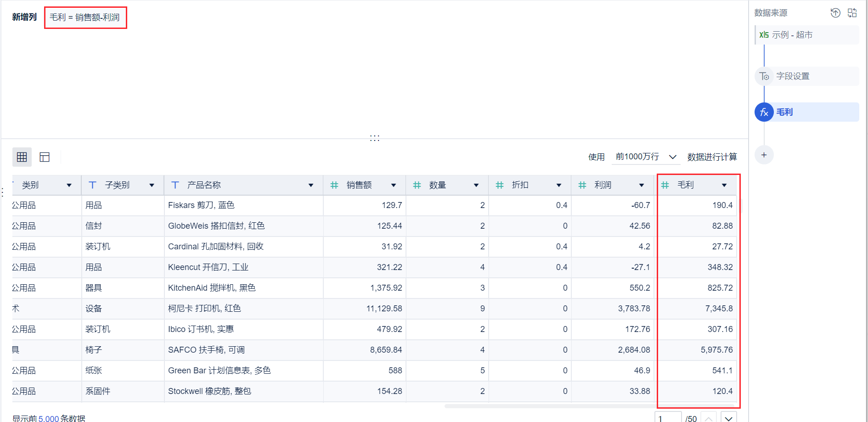Click the circular up-arrow update icon
Screen dimensions: 868x422
pos(835,13)
